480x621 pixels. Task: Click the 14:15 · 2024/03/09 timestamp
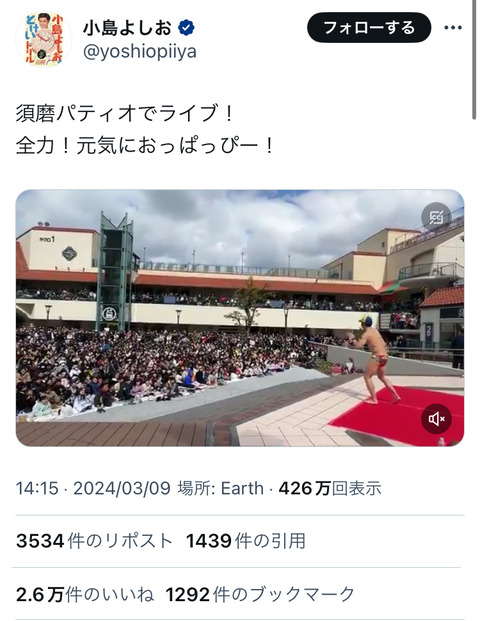pos(93,488)
